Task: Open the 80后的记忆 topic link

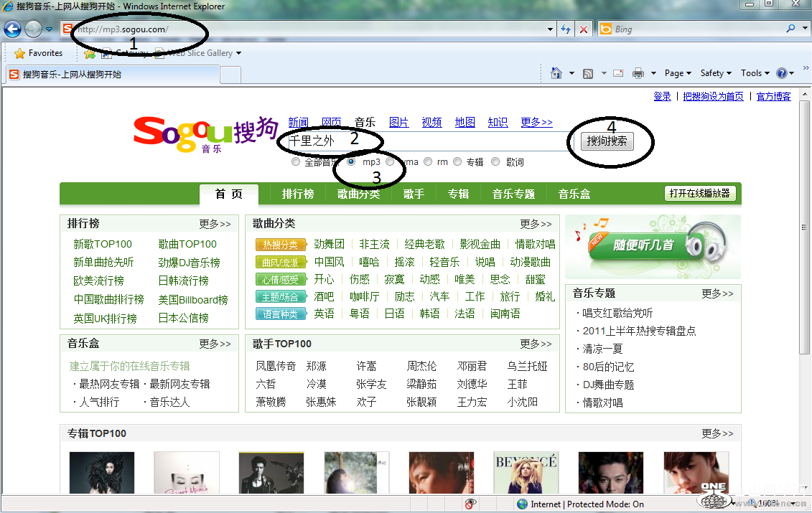Action: pos(608,367)
